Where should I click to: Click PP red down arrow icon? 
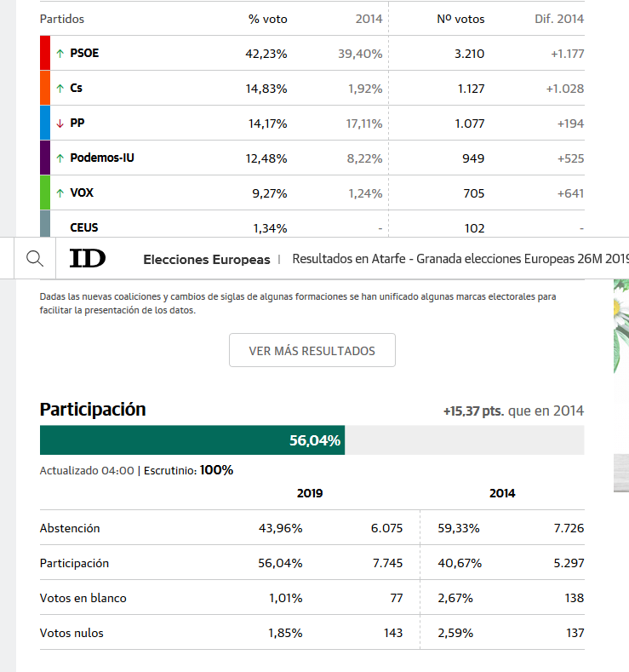click(60, 123)
